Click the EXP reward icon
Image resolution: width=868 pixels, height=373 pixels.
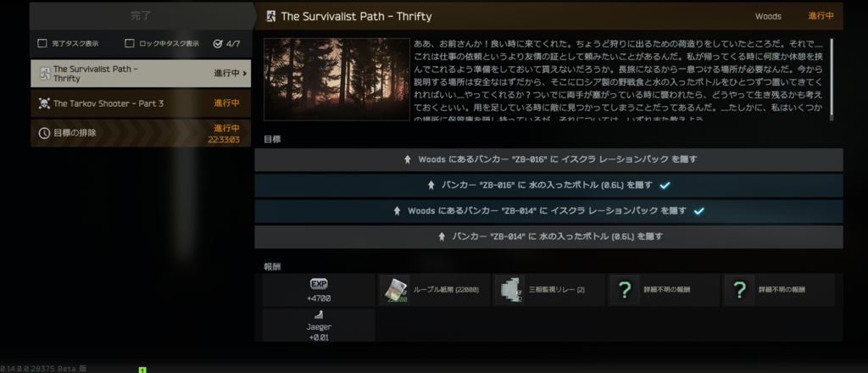[x=319, y=284]
